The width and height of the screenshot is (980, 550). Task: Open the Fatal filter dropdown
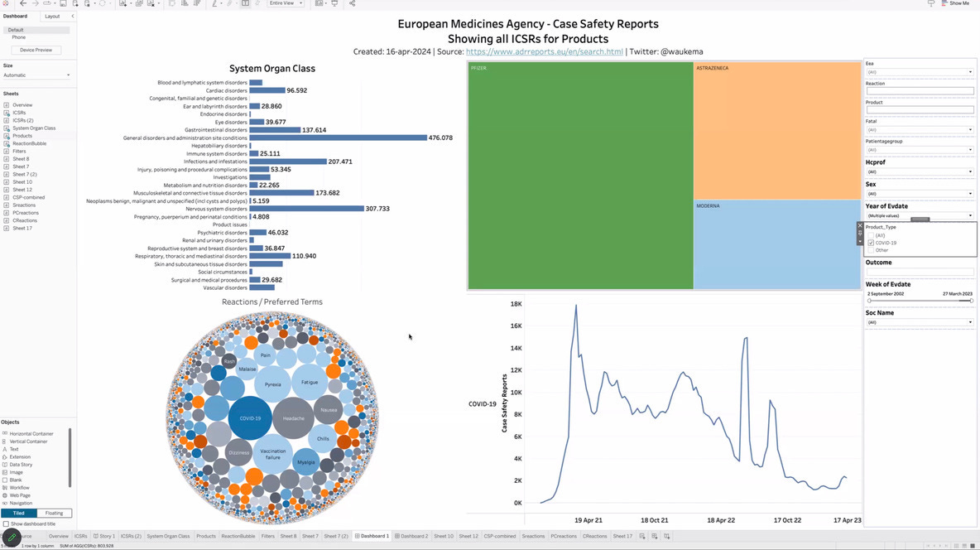920,129
